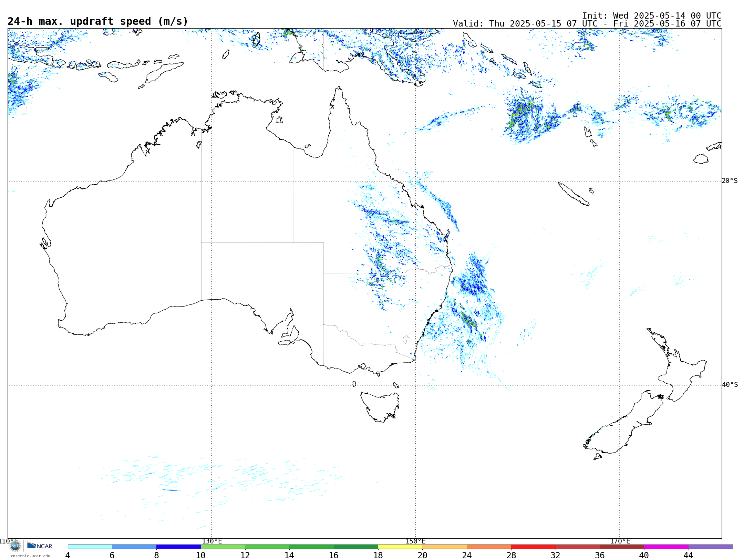Click the yellow 18–20 colorbar segment
Screen dimensions: 744x560
400,547
